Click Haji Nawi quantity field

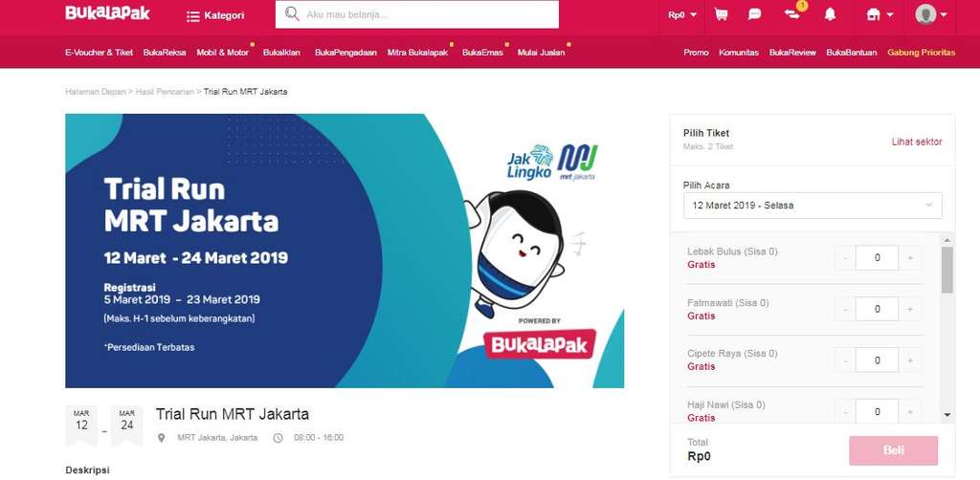point(877,412)
